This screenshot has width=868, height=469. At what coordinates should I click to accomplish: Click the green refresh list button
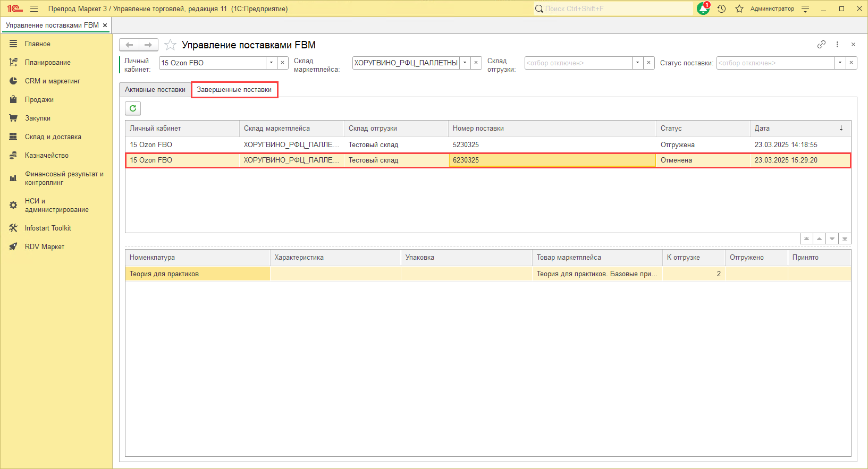tap(133, 108)
